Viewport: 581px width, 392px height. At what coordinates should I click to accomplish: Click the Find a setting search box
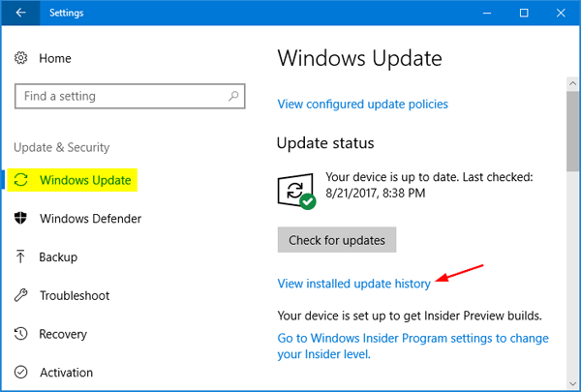(130, 97)
